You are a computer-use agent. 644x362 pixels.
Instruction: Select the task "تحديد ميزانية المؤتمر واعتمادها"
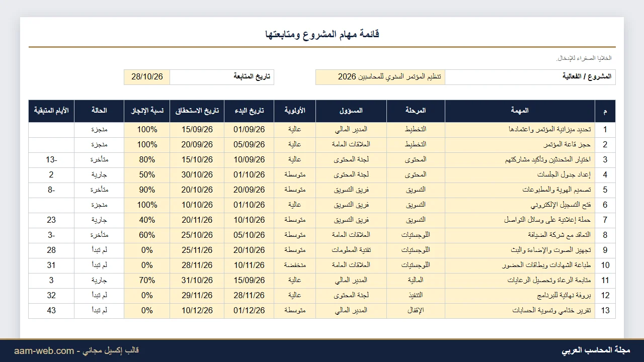[520, 130]
